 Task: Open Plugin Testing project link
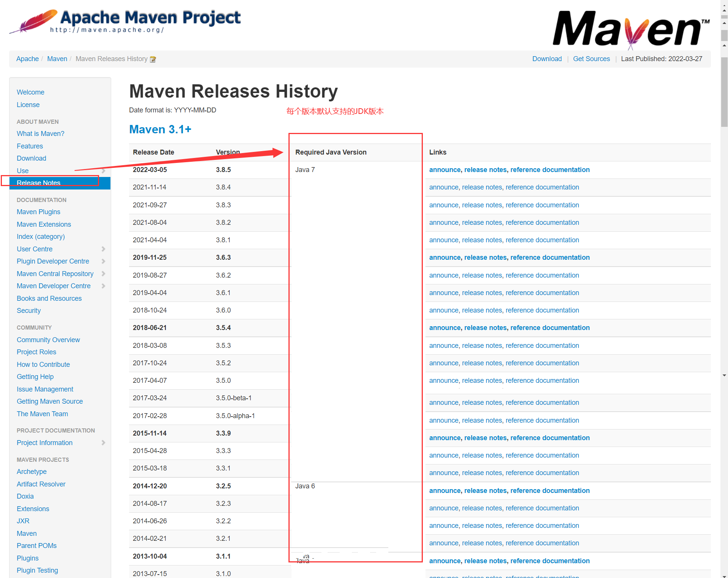coord(37,570)
